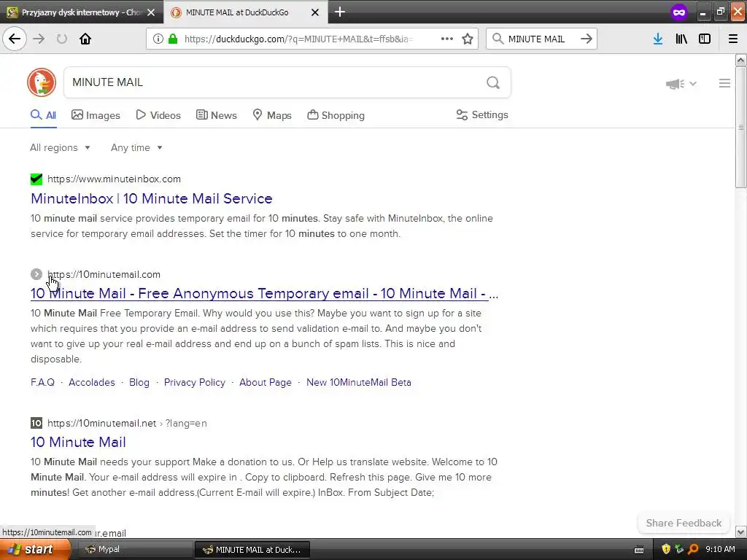The width and height of the screenshot is (747, 560).
Task: Bookmark this page with the star icon
Action: coord(468,39)
